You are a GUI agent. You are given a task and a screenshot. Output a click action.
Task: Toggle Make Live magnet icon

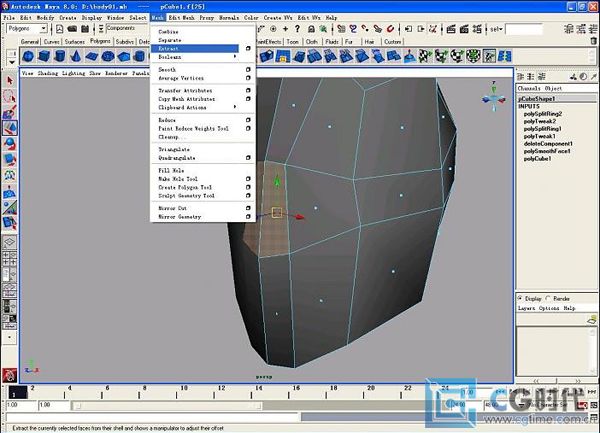click(390, 29)
